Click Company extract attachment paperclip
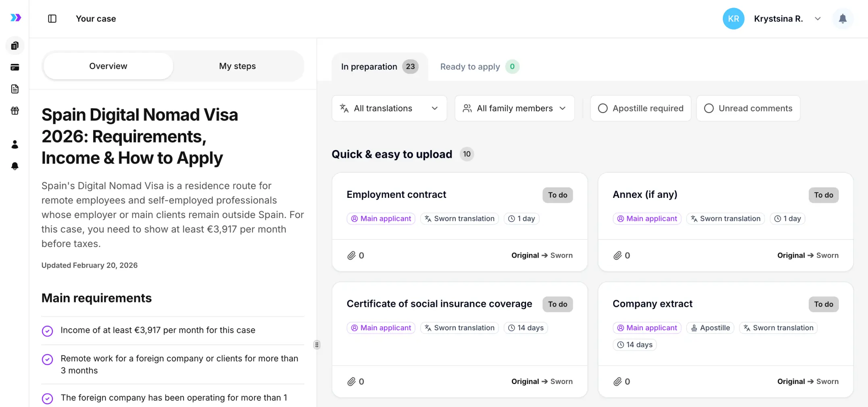The height and width of the screenshot is (407, 868). point(618,382)
